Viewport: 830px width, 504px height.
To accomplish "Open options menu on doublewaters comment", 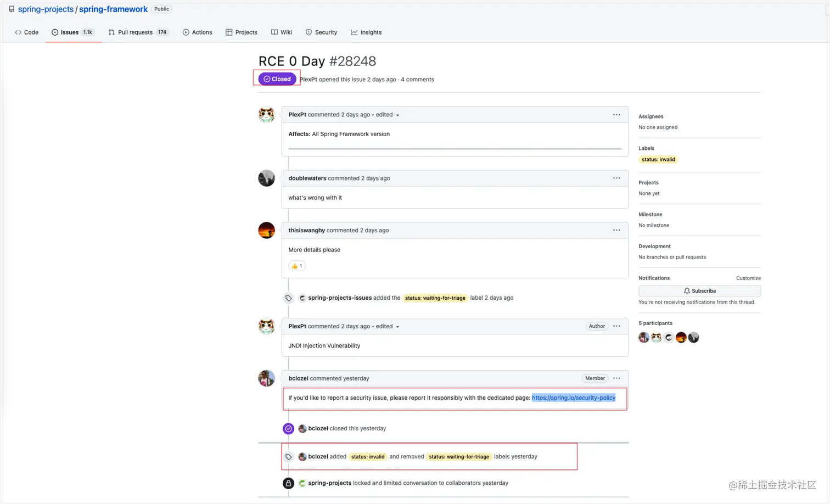I will [616, 178].
